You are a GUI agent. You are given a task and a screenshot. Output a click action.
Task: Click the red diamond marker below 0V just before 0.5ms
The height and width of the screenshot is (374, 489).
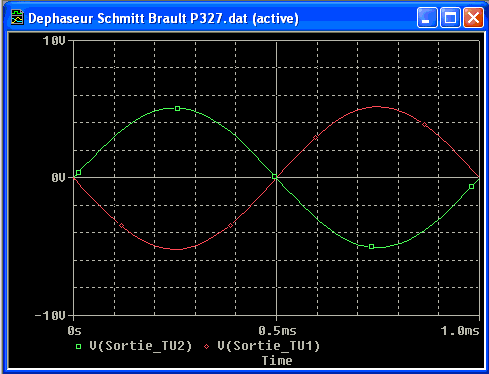click(230, 226)
